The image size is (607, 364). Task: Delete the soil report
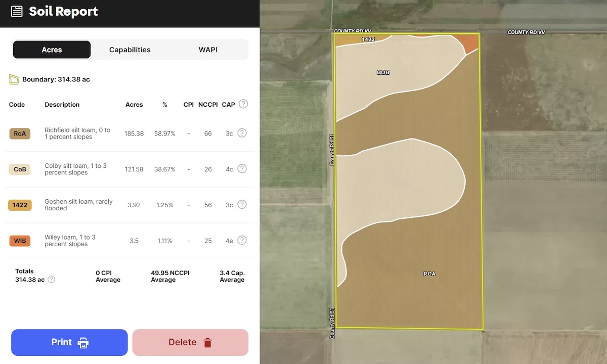pyautogui.click(x=190, y=342)
